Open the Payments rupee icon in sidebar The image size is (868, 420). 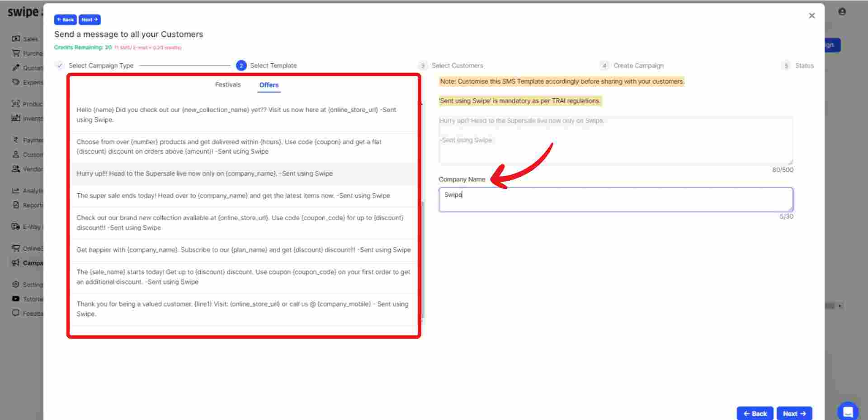click(16, 140)
